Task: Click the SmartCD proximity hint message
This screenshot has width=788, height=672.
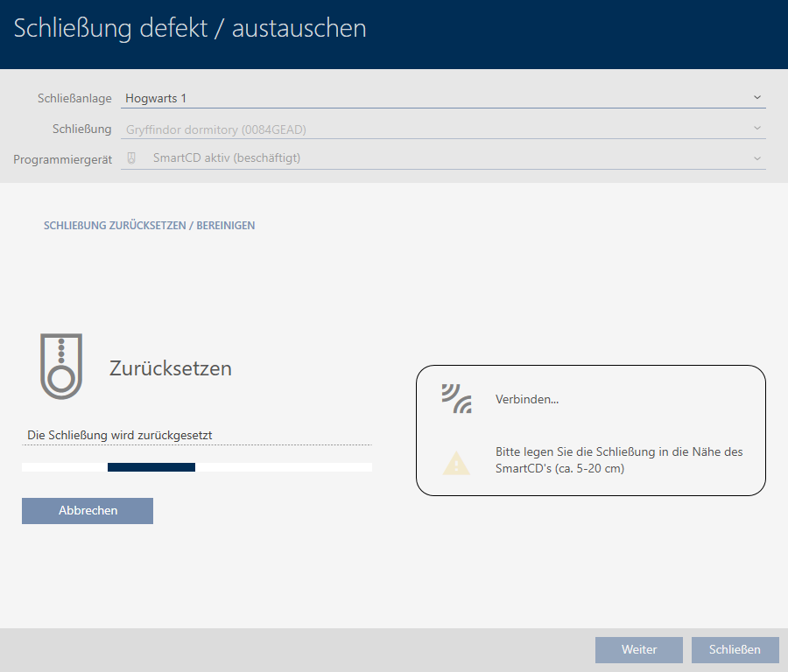Action: [x=618, y=460]
